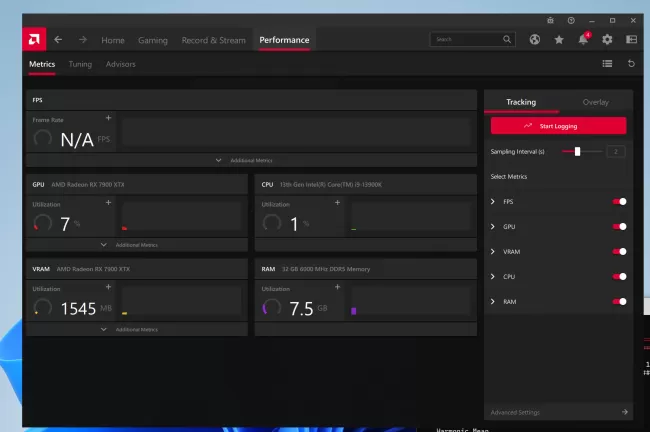Go back with the left arrow
Viewport: 650px width, 432px height.
(x=58, y=40)
